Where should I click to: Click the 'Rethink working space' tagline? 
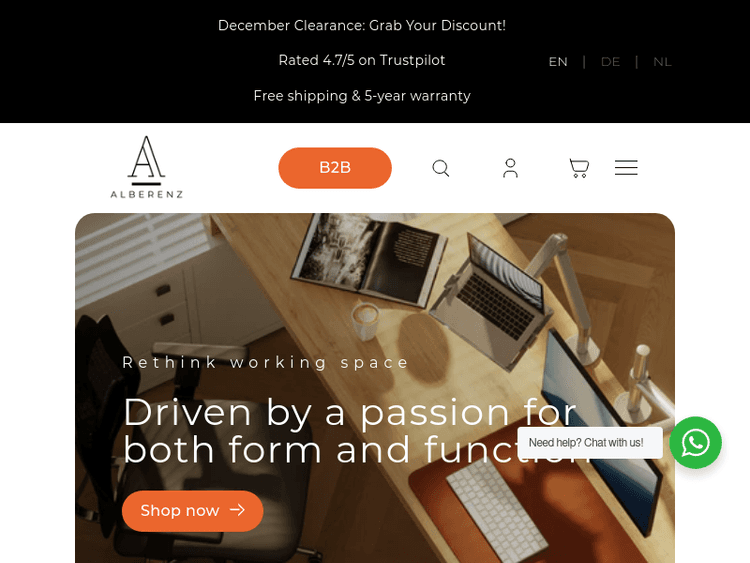coord(265,362)
